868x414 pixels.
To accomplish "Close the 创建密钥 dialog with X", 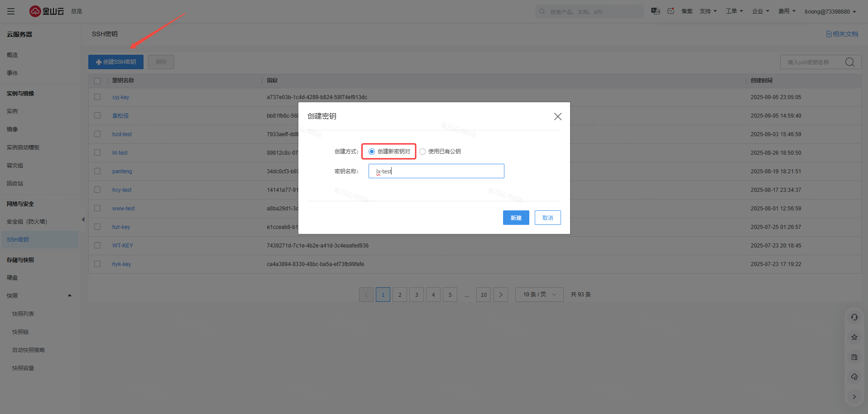I will 558,117.
